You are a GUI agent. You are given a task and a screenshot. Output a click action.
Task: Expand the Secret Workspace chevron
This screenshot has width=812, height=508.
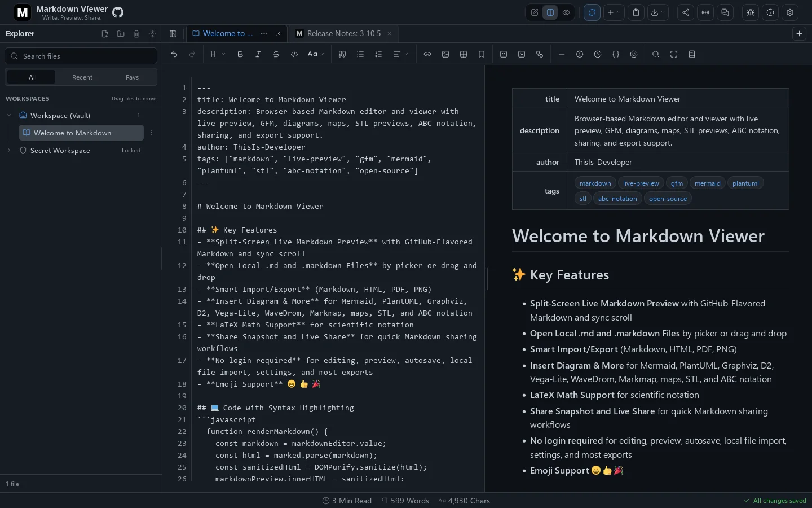pyautogui.click(x=9, y=151)
